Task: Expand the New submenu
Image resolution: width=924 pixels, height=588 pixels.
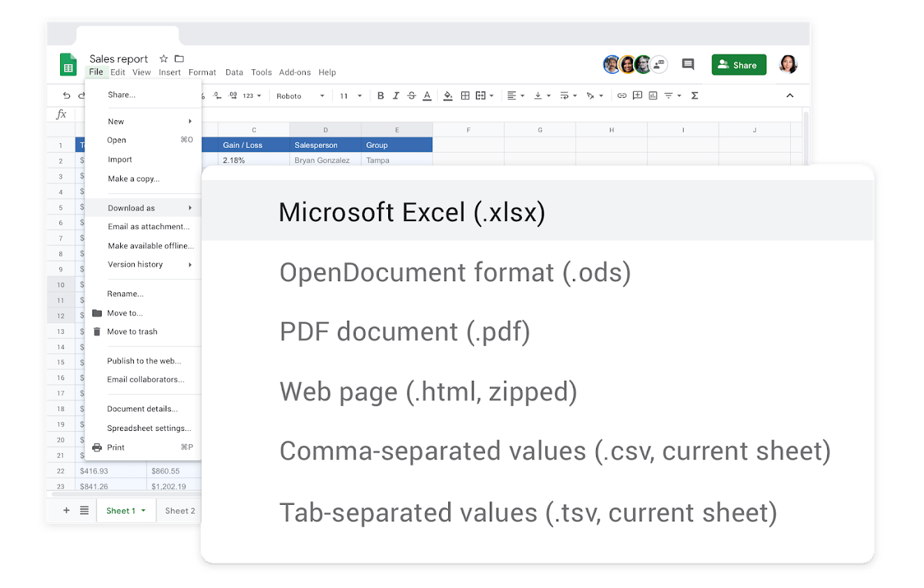Action: (x=143, y=121)
